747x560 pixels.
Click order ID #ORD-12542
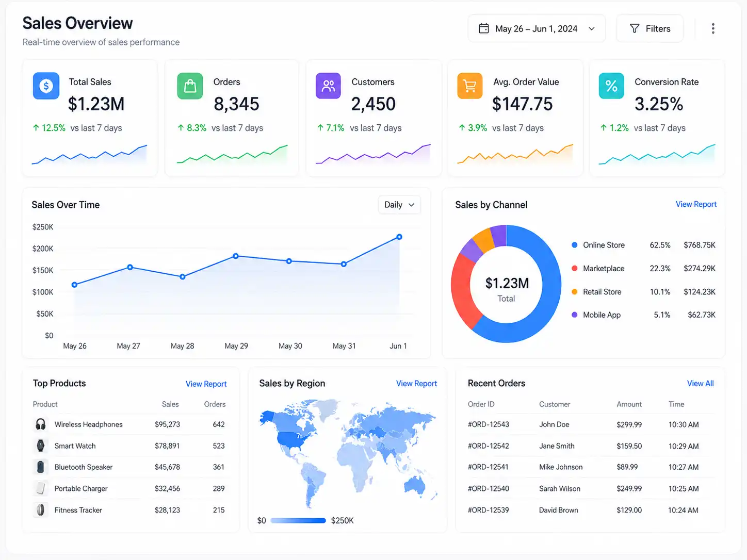[x=488, y=446]
